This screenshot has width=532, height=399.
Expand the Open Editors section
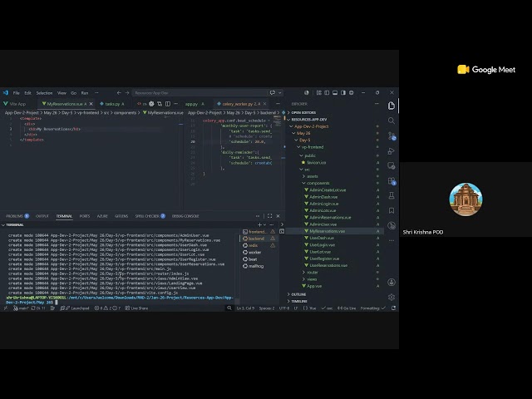click(x=303, y=112)
